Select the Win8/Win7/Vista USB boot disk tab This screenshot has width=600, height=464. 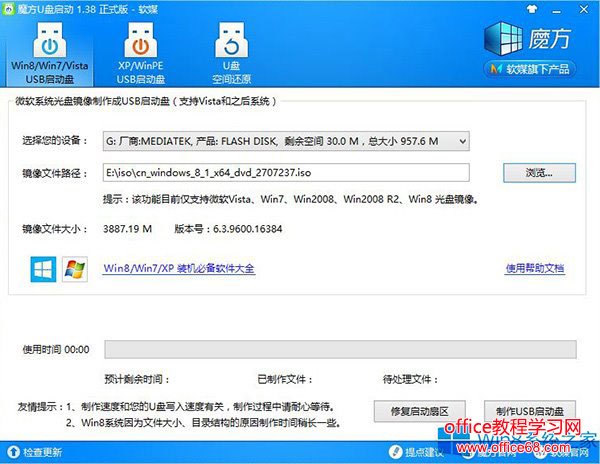tap(50, 53)
